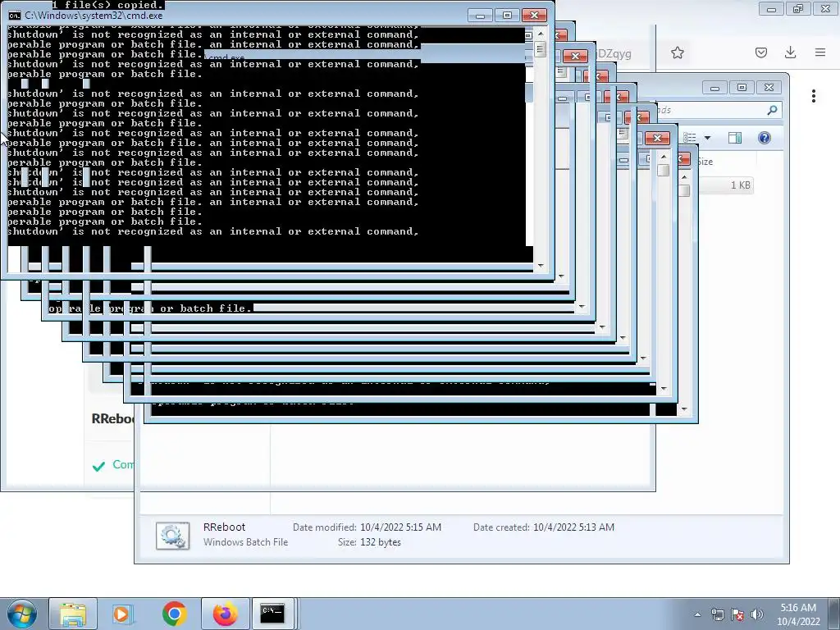Click the RReboot file name in details pane
Viewport: 840px width, 630px height.
coord(224,527)
